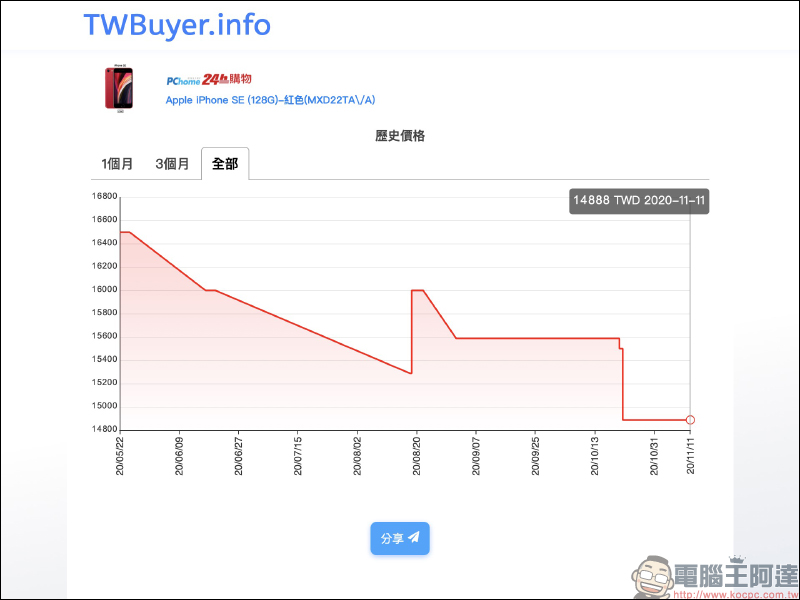800x600 pixels.
Task: Click the 20/10/31 date axis label
Action: pyautogui.click(x=654, y=455)
